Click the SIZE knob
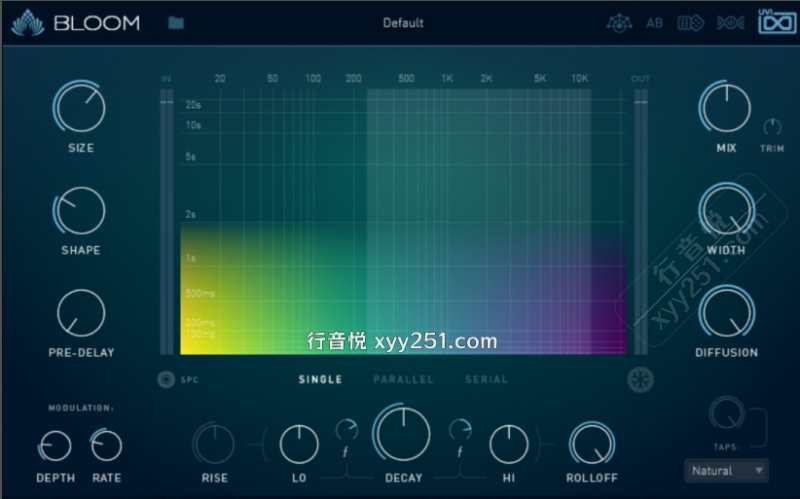This screenshot has height=499, width=800. point(80,107)
